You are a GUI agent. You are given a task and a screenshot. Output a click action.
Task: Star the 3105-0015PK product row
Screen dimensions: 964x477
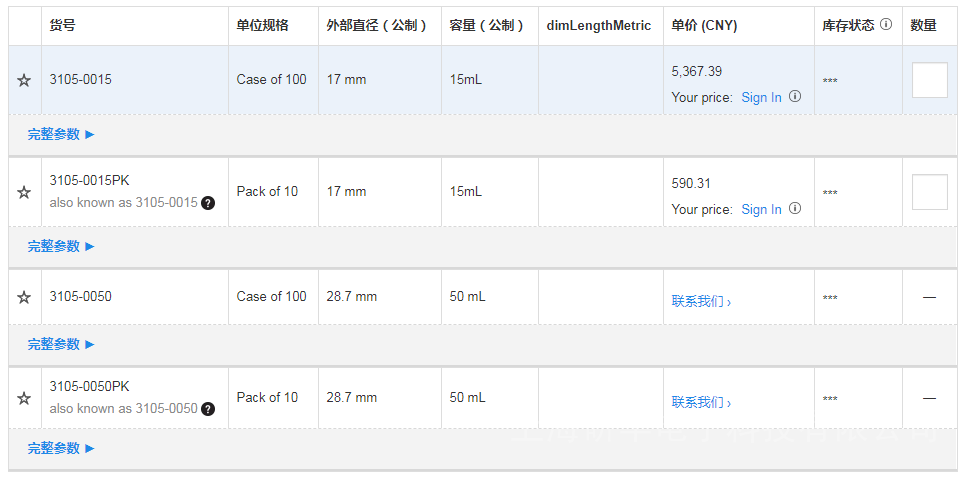pyautogui.click(x=24, y=192)
